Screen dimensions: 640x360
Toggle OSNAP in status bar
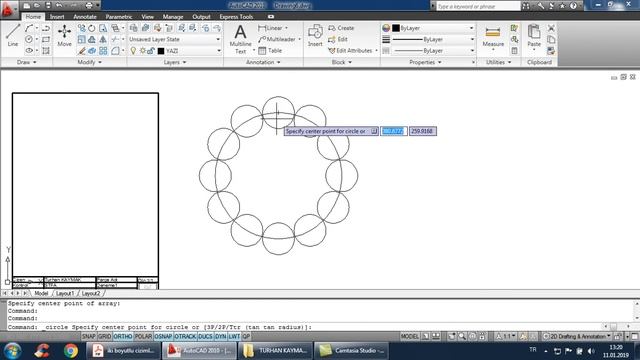(163, 337)
